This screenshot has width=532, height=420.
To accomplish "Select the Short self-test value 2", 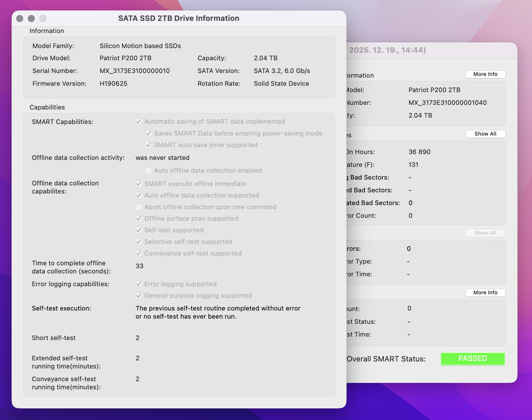I will click(x=137, y=338).
